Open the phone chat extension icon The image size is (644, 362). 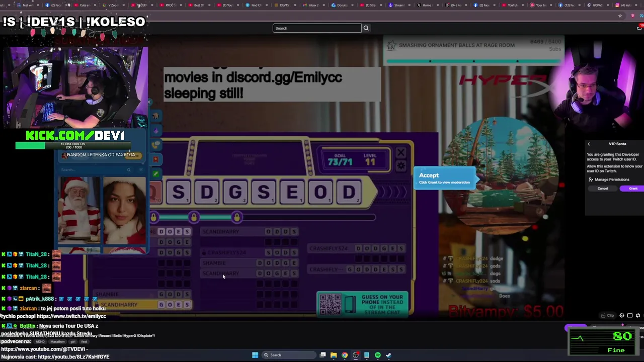click(x=155, y=145)
